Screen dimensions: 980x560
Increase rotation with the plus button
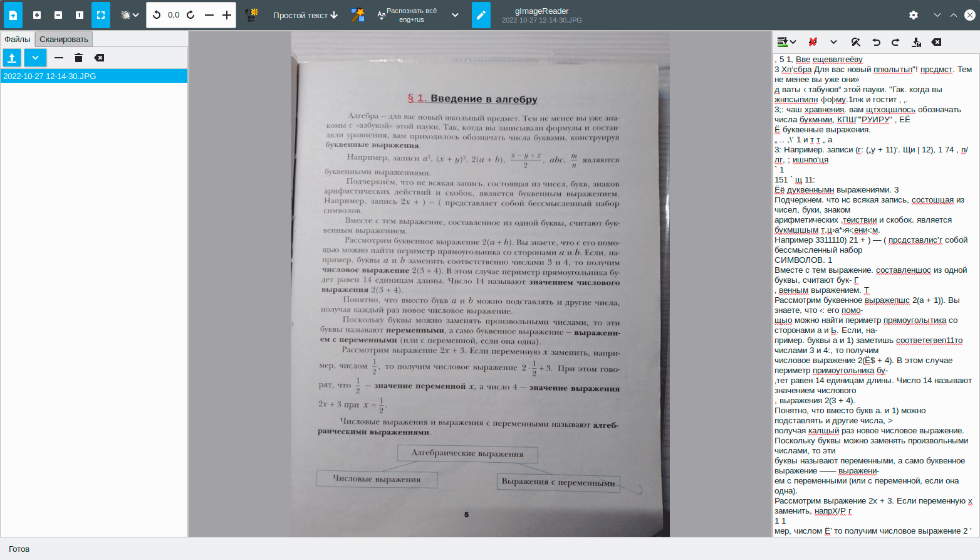[227, 15]
